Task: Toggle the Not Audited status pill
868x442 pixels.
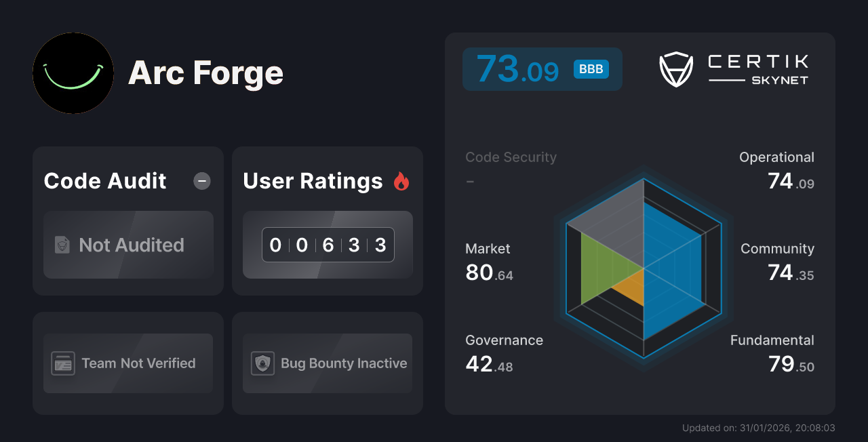Action: pos(128,245)
